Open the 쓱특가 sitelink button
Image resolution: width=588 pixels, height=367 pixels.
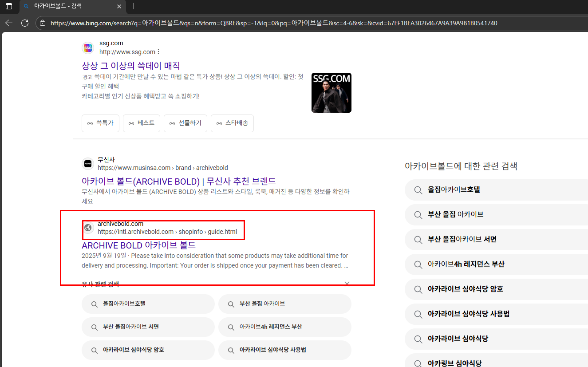[x=100, y=123]
